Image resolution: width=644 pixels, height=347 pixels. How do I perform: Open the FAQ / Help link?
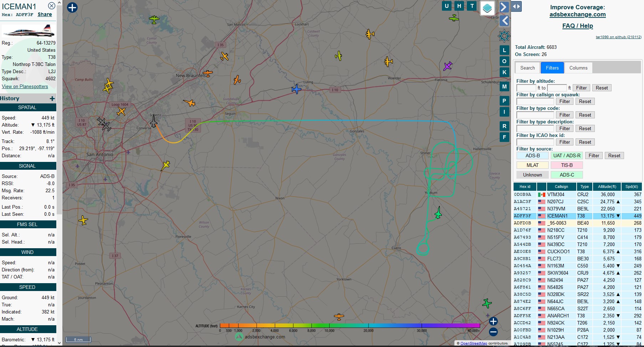coord(577,26)
